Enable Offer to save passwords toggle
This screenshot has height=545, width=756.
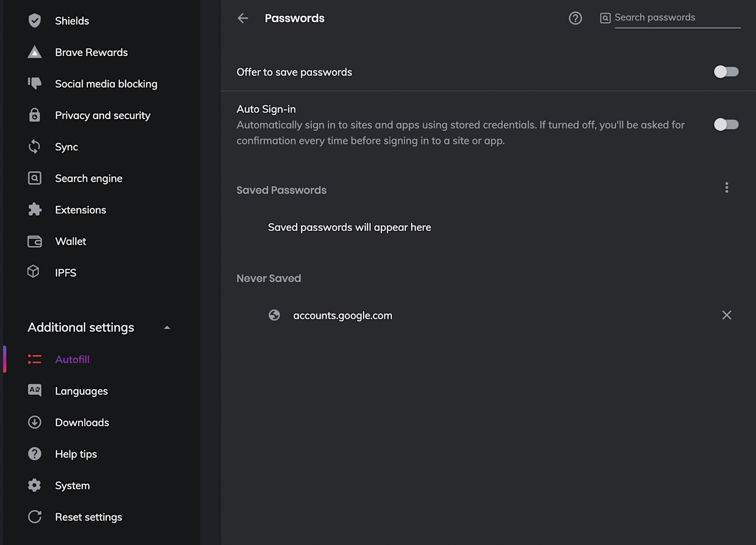click(726, 72)
